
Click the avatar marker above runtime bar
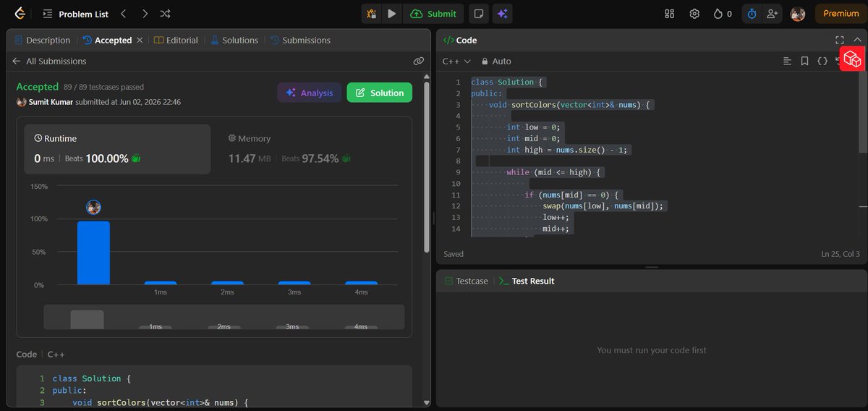click(x=93, y=208)
